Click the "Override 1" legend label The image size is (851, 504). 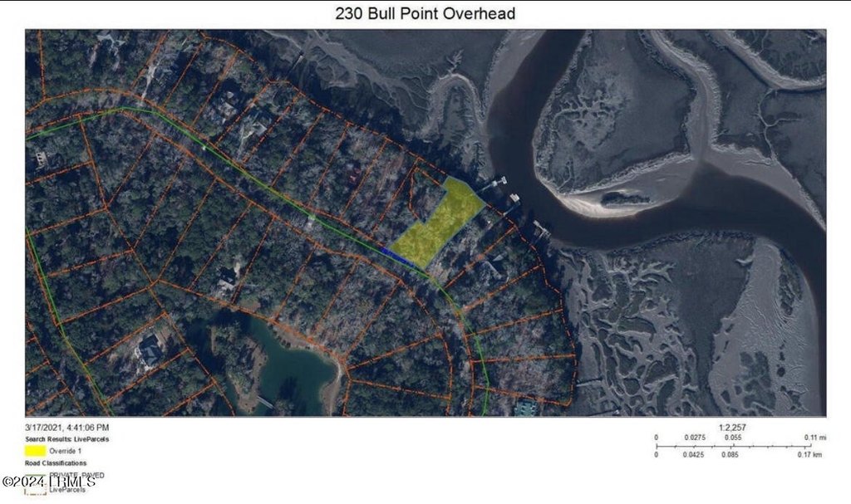[x=77, y=451]
